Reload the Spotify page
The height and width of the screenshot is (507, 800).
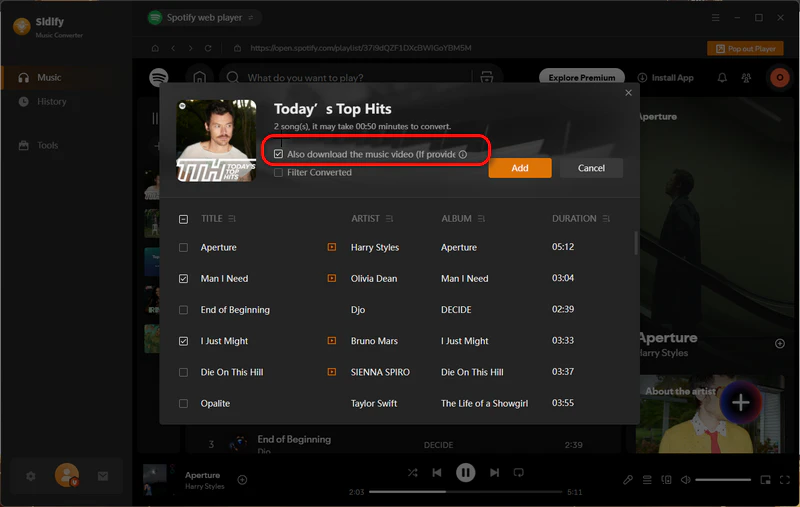(x=208, y=48)
